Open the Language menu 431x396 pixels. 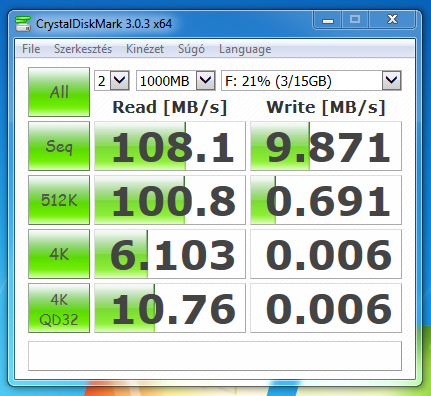[245, 49]
